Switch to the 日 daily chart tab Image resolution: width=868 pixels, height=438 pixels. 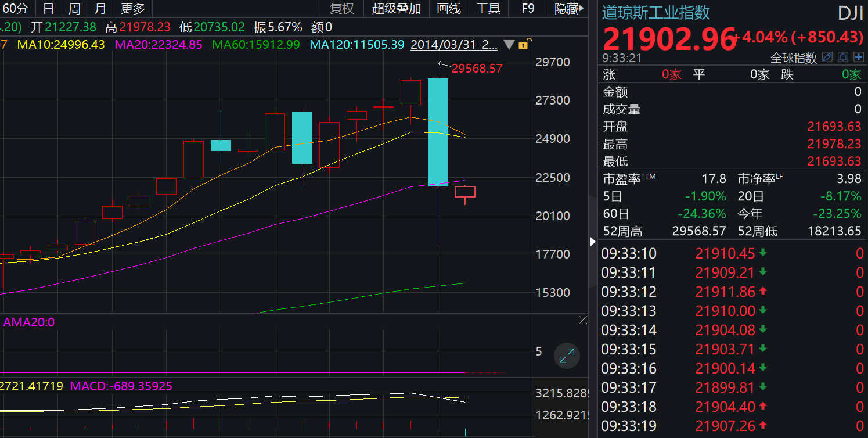pyautogui.click(x=49, y=8)
